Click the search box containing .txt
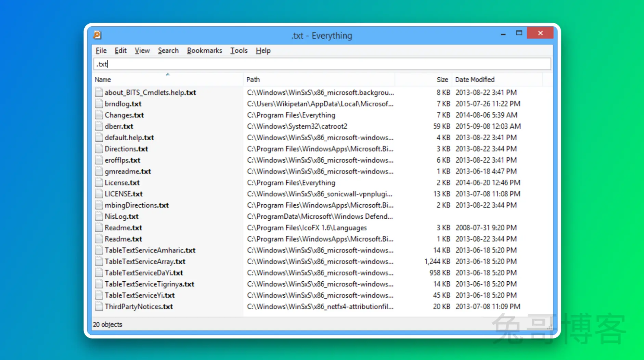This screenshot has width=644, height=360. [322, 64]
